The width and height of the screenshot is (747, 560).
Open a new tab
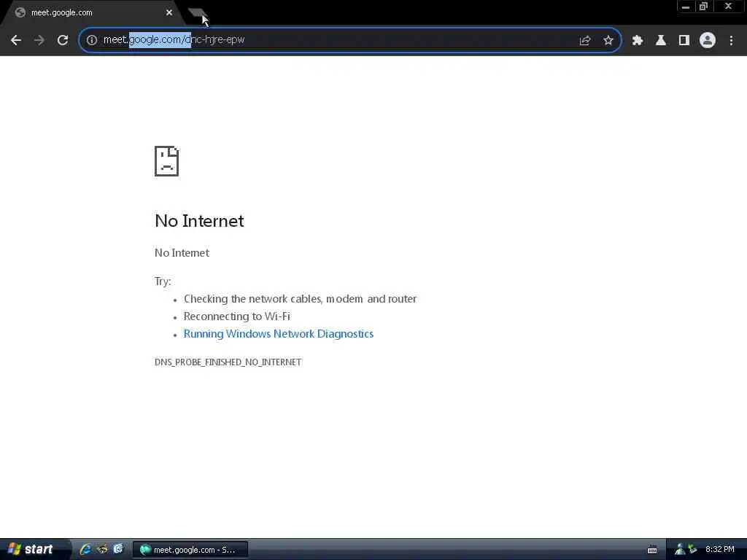click(x=198, y=13)
